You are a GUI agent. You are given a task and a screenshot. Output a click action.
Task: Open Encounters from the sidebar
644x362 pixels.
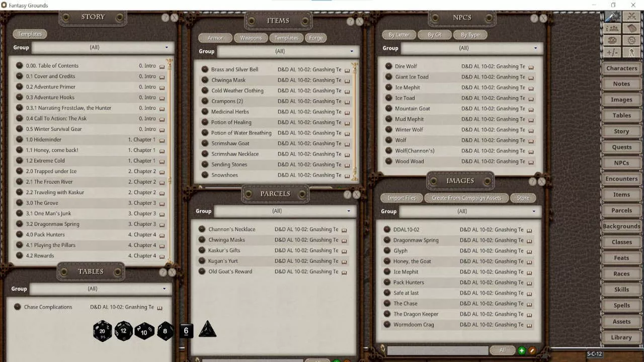point(621,179)
